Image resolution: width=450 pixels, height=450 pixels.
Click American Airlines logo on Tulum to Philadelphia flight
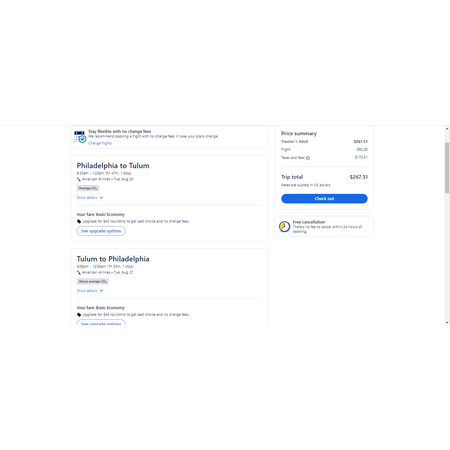79,273
